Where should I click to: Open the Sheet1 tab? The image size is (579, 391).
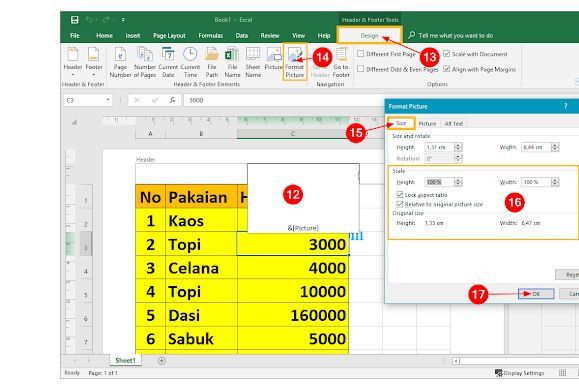[126, 360]
